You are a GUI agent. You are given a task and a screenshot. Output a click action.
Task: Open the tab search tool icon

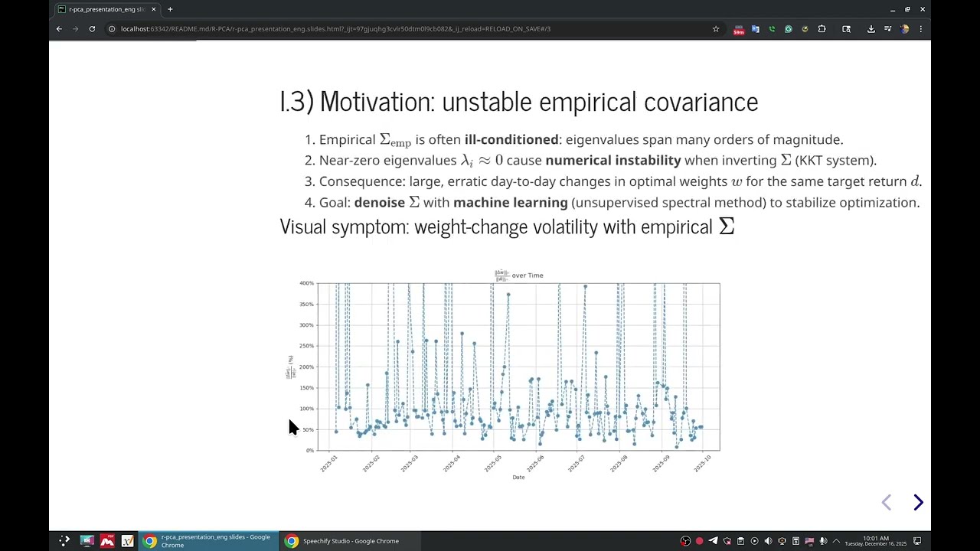click(x=846, y=29)
